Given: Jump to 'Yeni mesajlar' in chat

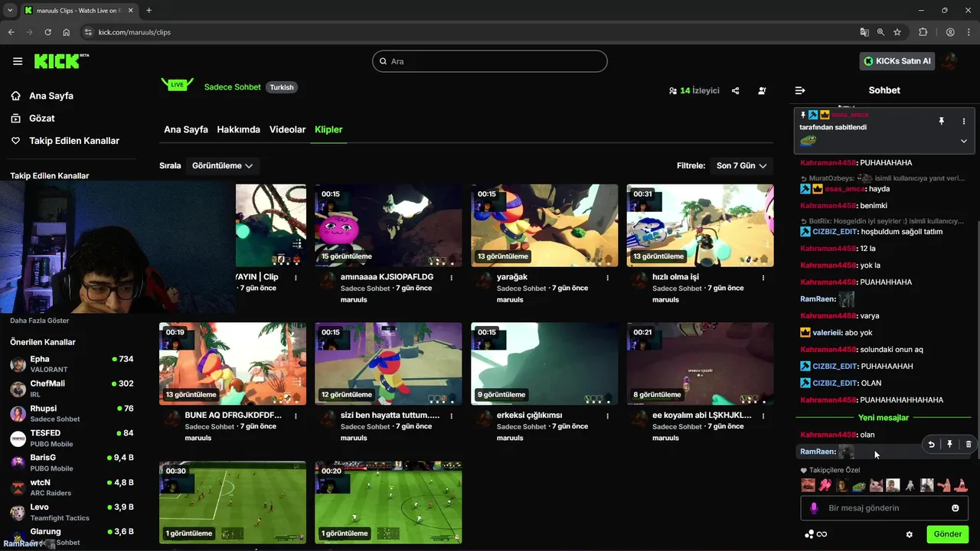Looking at the screenshot, I should 884,418.
